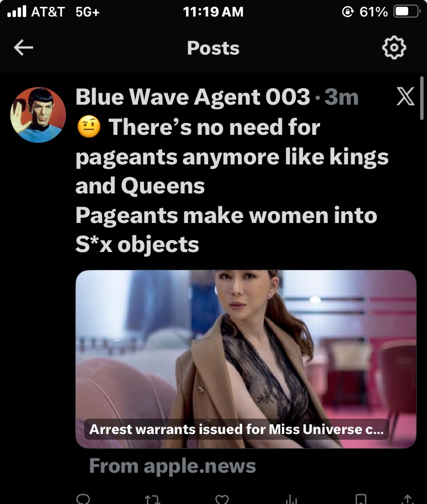Tap the 3m timestamp on the post
The height and width of the screenshot is (504, 427).
(342, 97)
